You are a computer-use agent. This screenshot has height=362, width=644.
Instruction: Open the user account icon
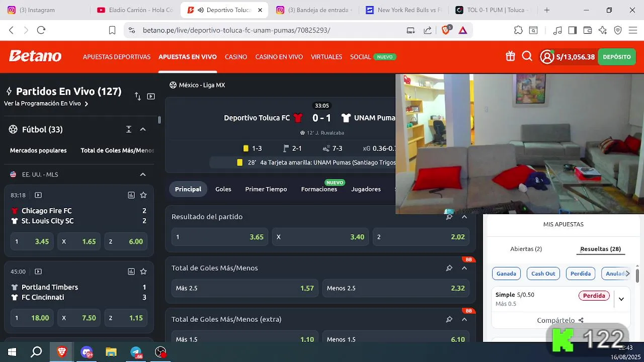[547, 57]
